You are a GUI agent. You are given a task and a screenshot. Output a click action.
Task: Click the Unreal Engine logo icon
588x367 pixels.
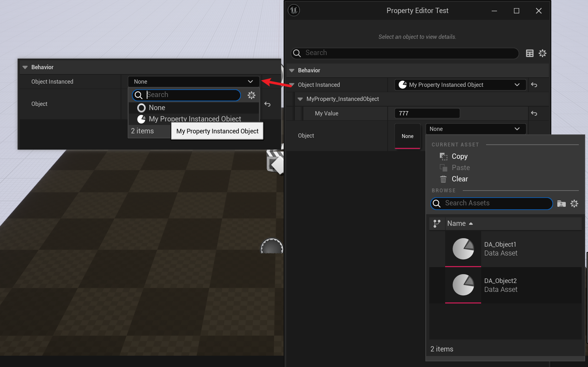point(294,11)
